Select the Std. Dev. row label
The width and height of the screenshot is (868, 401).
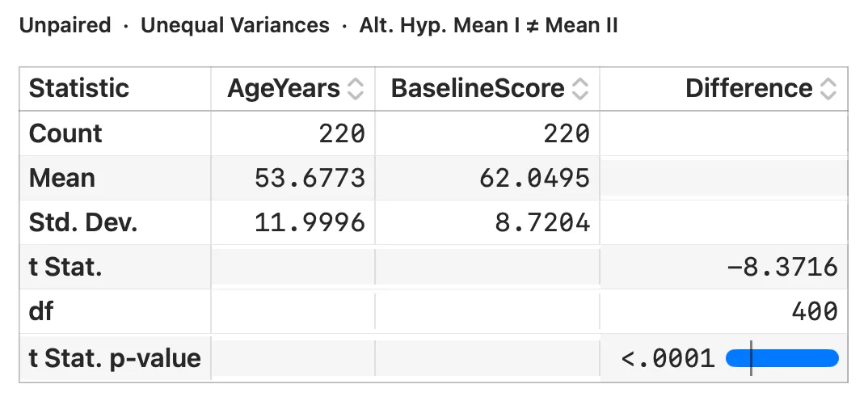pyautogui.click(x=83, y=222)
